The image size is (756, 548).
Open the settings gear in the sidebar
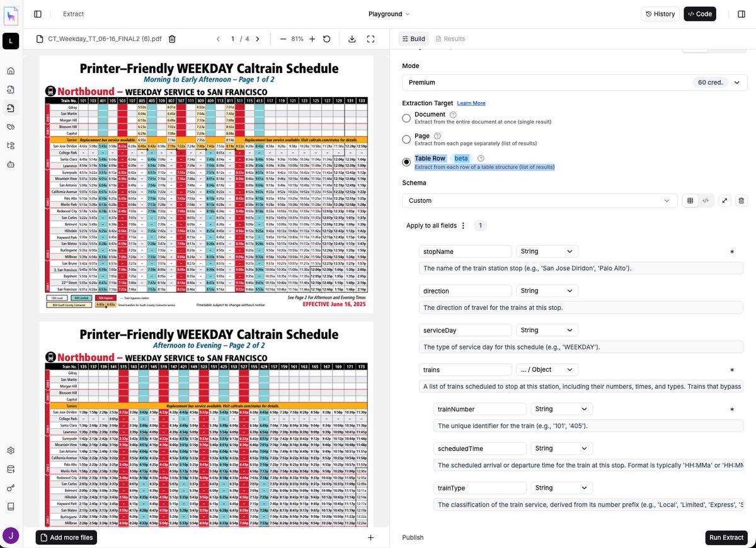point(11,450)
